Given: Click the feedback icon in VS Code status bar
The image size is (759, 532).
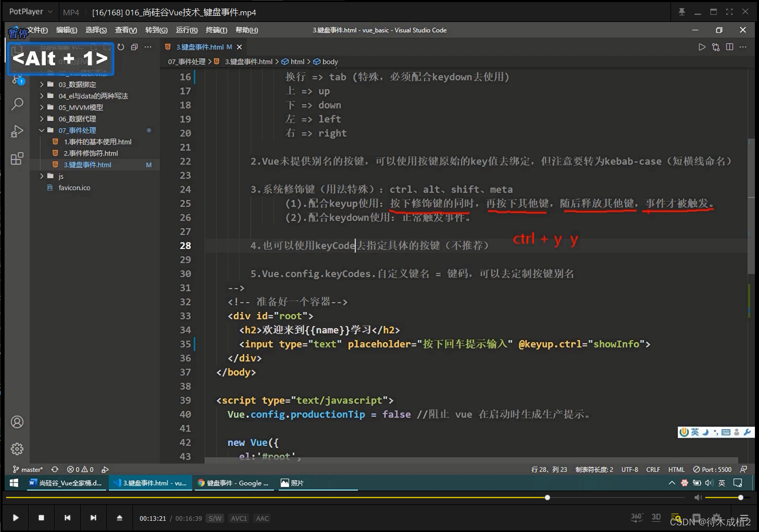Looking at the screenshot, I should [743, 469].
